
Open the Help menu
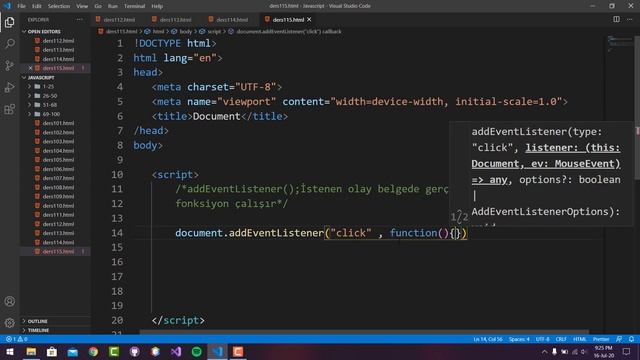pos(157,6)
